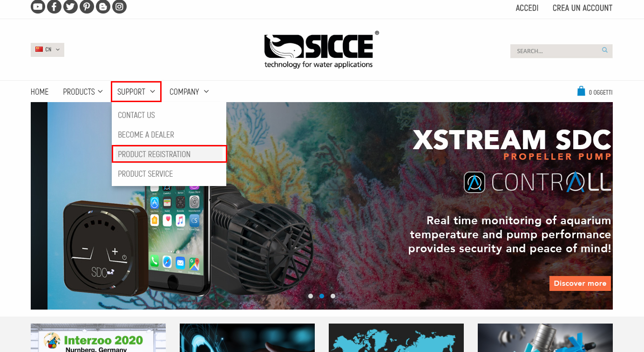
Task: Open the shopping bag cart icon
Action: pos(581,91)
